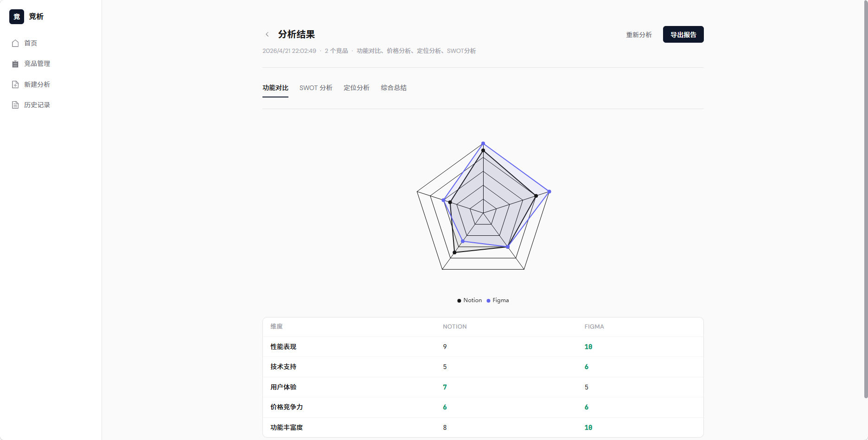Click the NOTION column header
The image size is (868, 440).
(454, 327)
